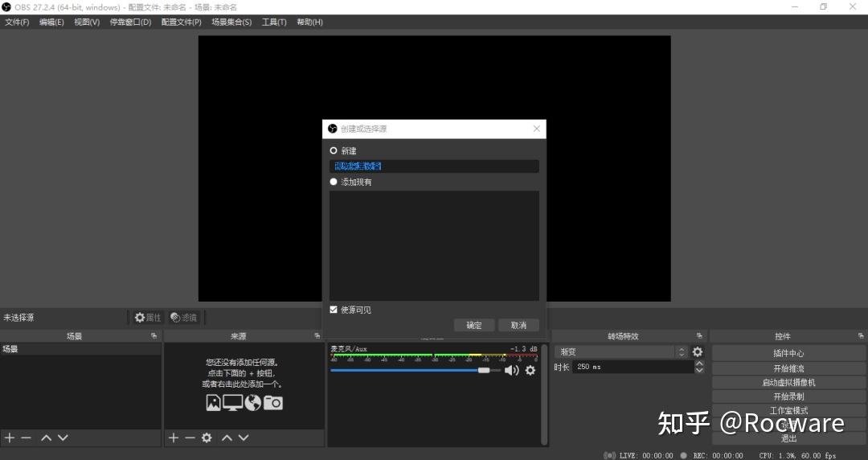This screenshot has height=460, width=868.
Task: Open 麦克风/Aux audio settings gear
Action: [530, 370]
